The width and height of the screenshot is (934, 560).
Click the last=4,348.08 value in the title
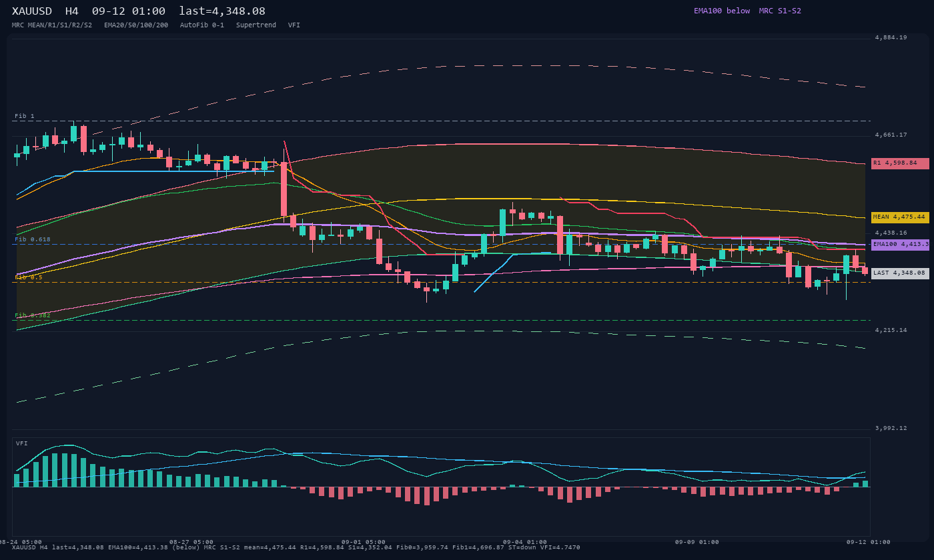[x=222, y=11]
